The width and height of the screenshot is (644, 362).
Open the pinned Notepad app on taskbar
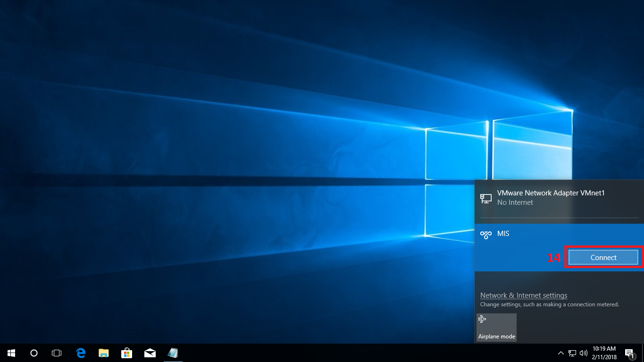click(173, 353)
